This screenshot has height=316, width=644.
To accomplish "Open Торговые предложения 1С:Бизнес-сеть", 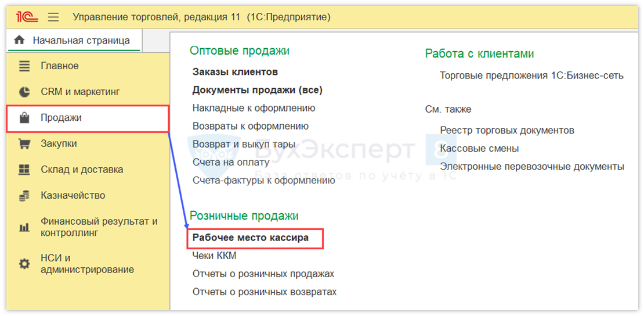I will (532, 76).
